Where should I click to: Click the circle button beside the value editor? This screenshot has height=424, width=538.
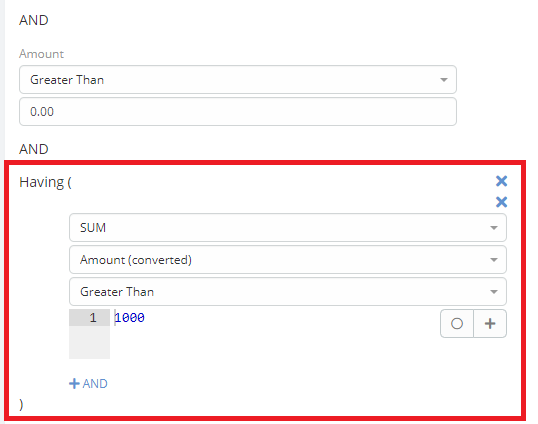(x=457, y=323)
